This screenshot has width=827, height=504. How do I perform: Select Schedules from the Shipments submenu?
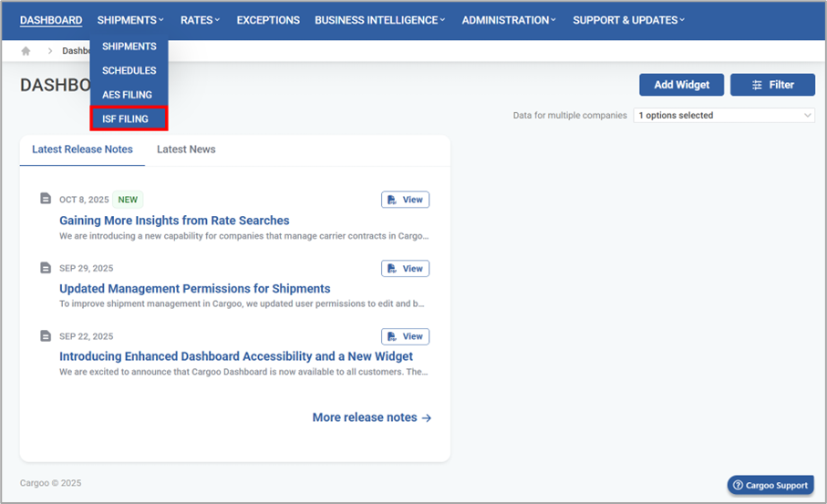[x=129, y=71]
